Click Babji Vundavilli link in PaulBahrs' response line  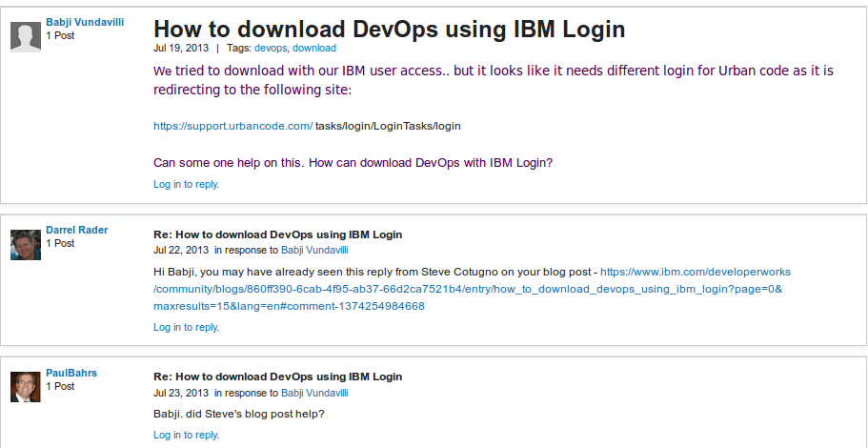coord(314,393)
